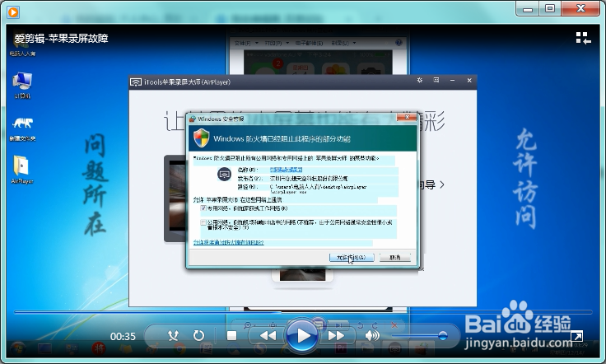Mute the player sound
This screenshot has height=364, width=606.
click(372, 335)
